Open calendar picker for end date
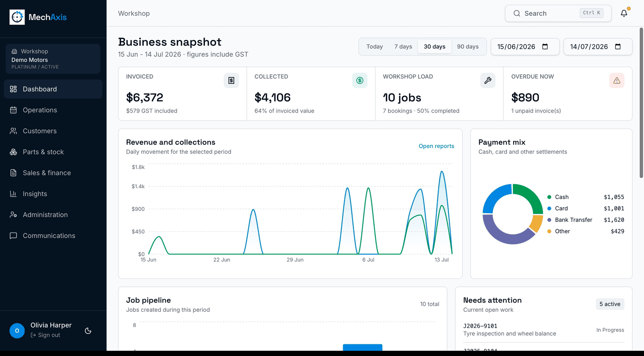The height and width of the screenshot is (356, 644). click(x=618, y=47)
